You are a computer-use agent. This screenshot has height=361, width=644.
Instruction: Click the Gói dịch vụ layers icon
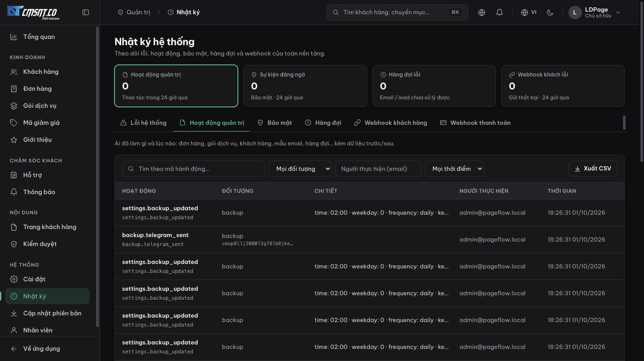tap(14, 106)
